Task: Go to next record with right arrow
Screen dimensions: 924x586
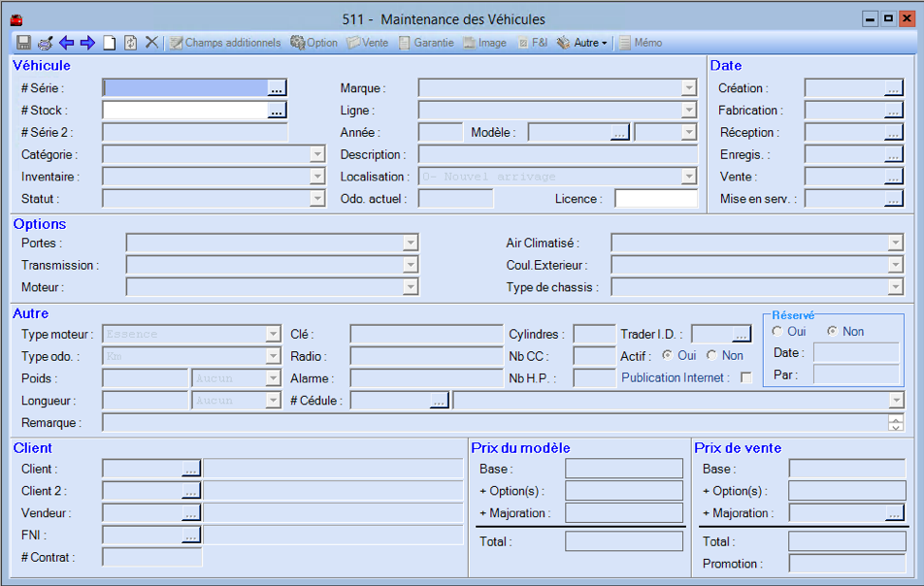Action: pos(87,43)
